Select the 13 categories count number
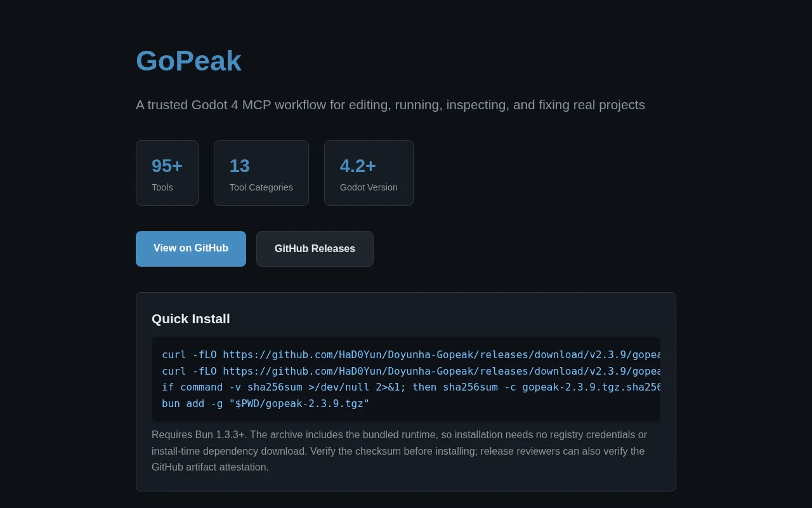 (239, 166)
